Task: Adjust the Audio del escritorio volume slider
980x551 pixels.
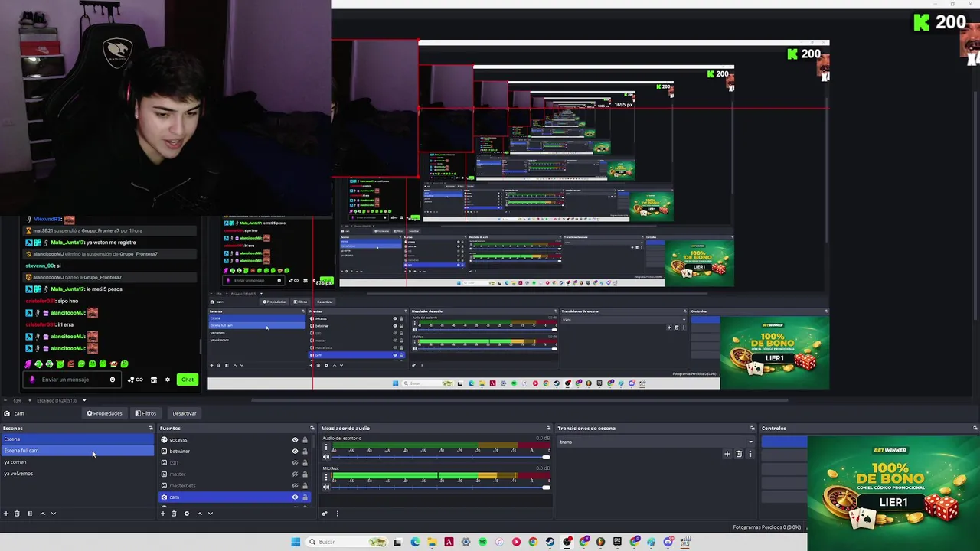Action: 440,457
